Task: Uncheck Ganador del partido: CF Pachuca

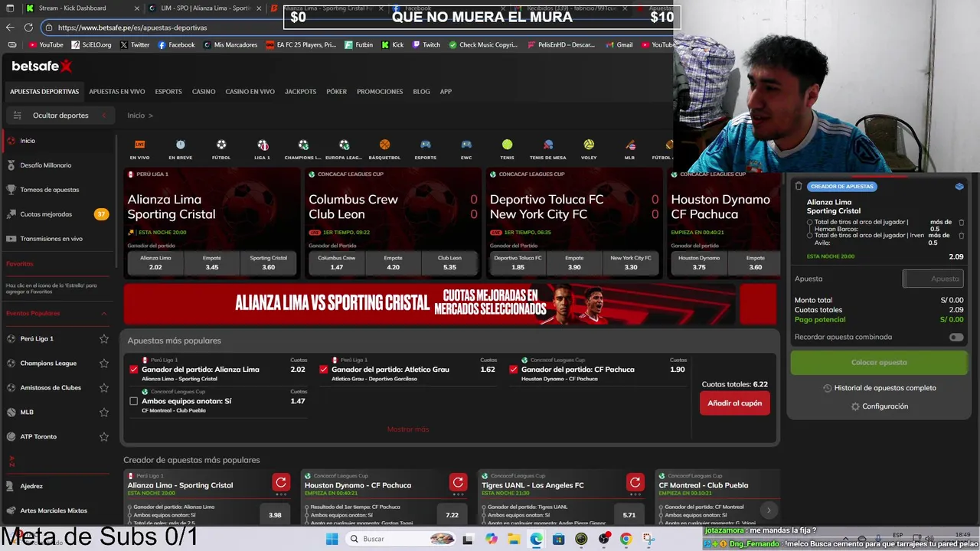Action: click(514, 369)
